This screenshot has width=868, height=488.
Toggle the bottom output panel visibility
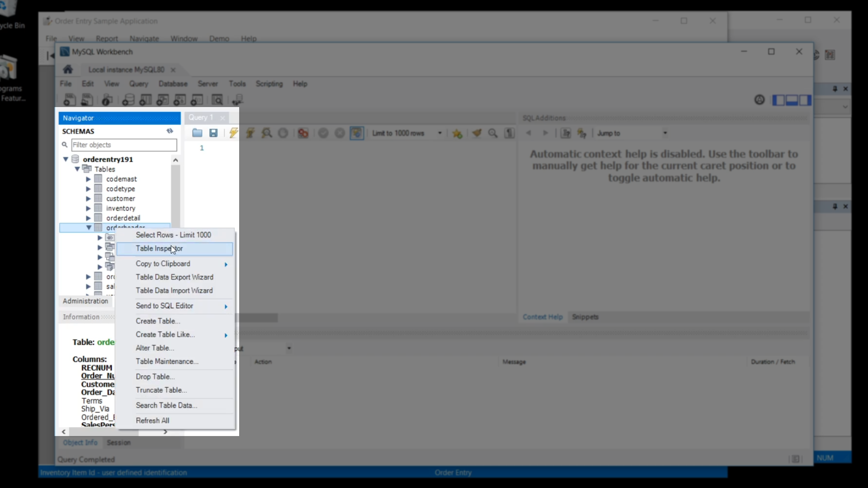pos(792,100)
